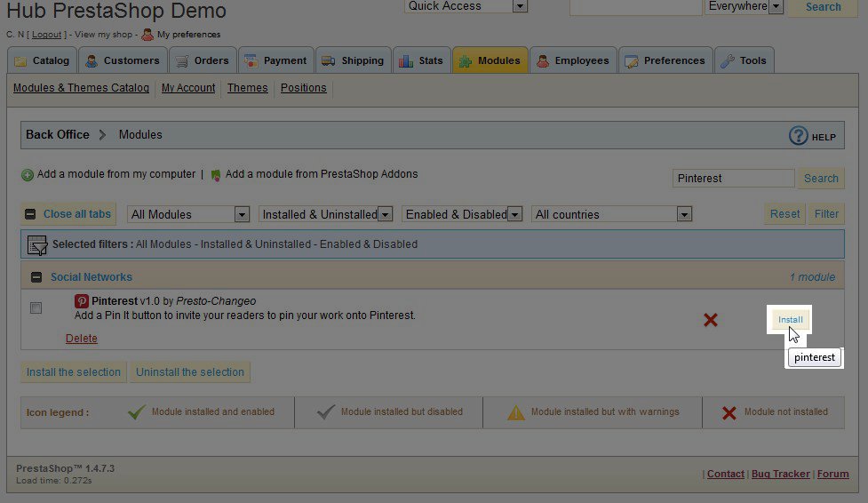Screen dimensions: 868x503
Task: Click the Delete link under Pinterest
Action: click(x=82, y=339)
